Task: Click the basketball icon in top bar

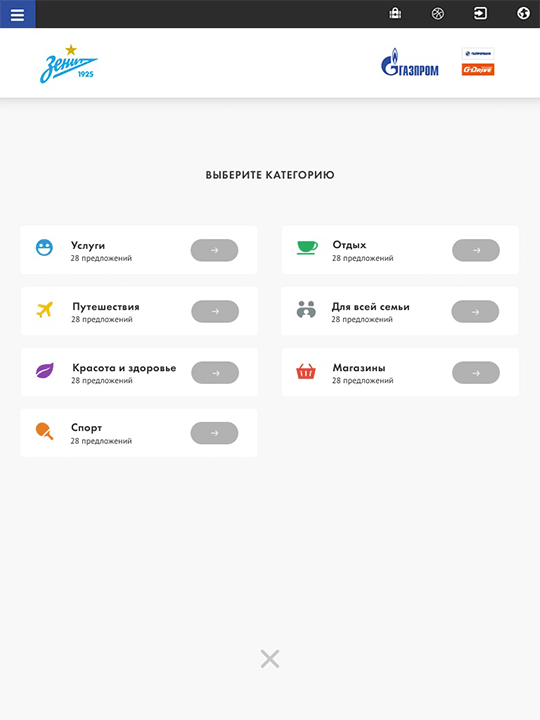Action: (x=438, y=13)
